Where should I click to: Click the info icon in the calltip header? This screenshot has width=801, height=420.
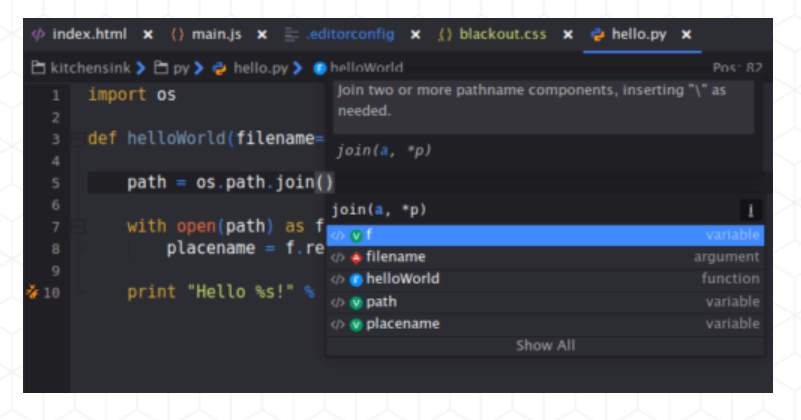click(x=749, y=210)
